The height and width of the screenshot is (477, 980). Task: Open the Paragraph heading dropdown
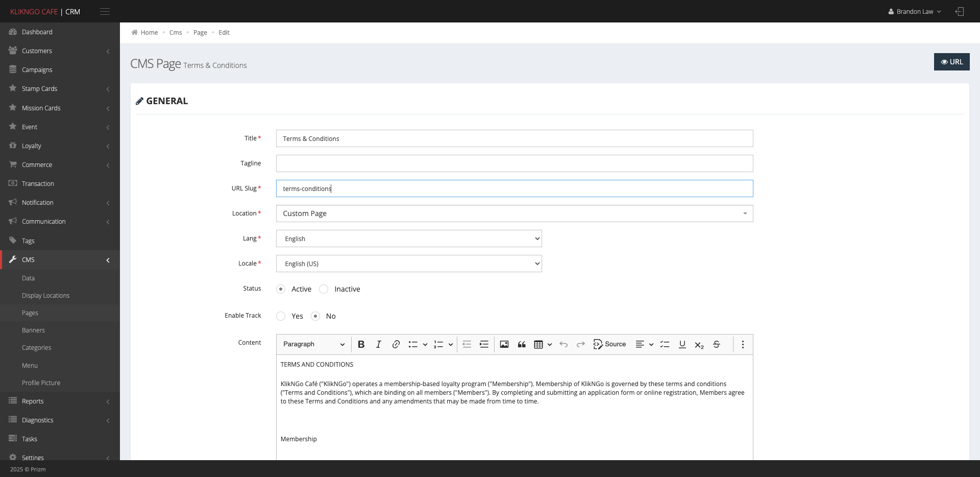[x=314, y=344]
